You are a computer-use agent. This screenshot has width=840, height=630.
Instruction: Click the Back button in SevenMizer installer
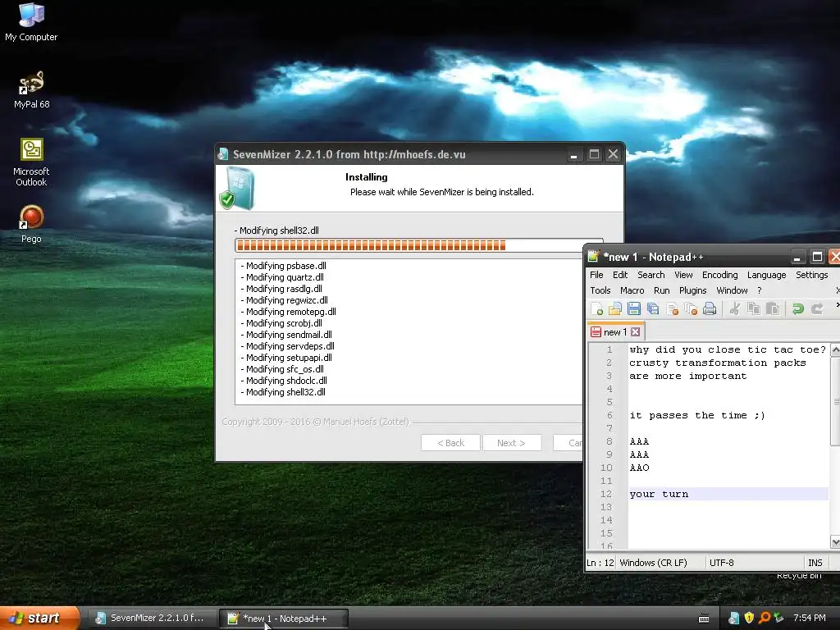[450, 443]
